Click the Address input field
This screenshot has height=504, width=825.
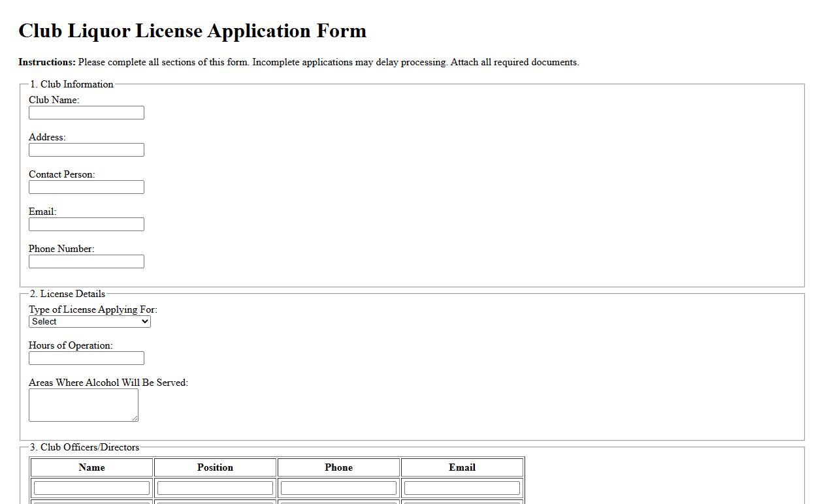point(86,150)
